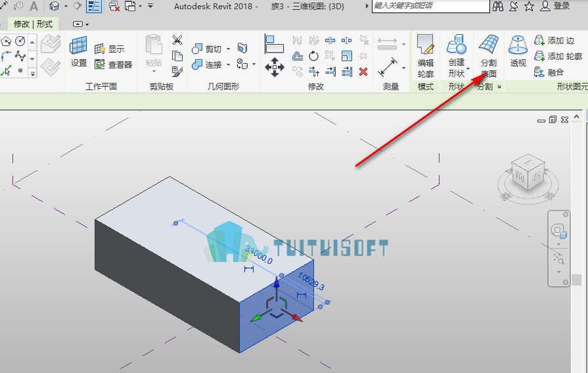Click Dissolve (融合) form button
The height and width of the screenshot is (373, 588).
[x=549, y=72]
